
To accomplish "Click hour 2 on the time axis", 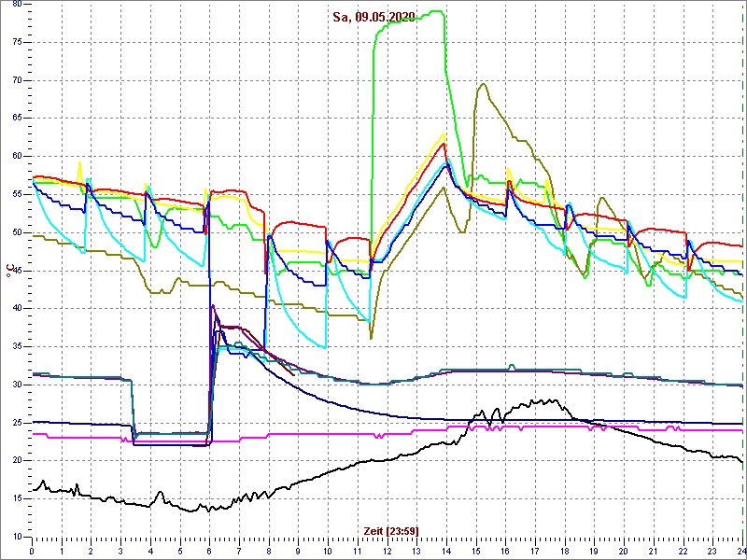I will 91,550.
